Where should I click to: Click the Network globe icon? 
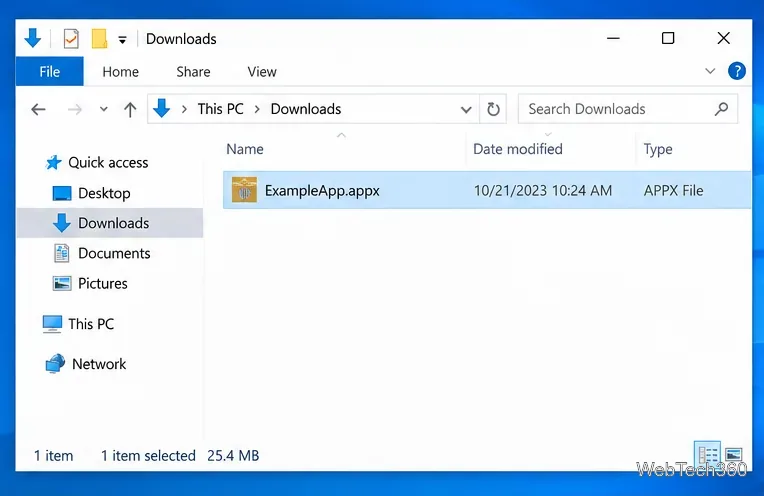click(x=55, y=363)
